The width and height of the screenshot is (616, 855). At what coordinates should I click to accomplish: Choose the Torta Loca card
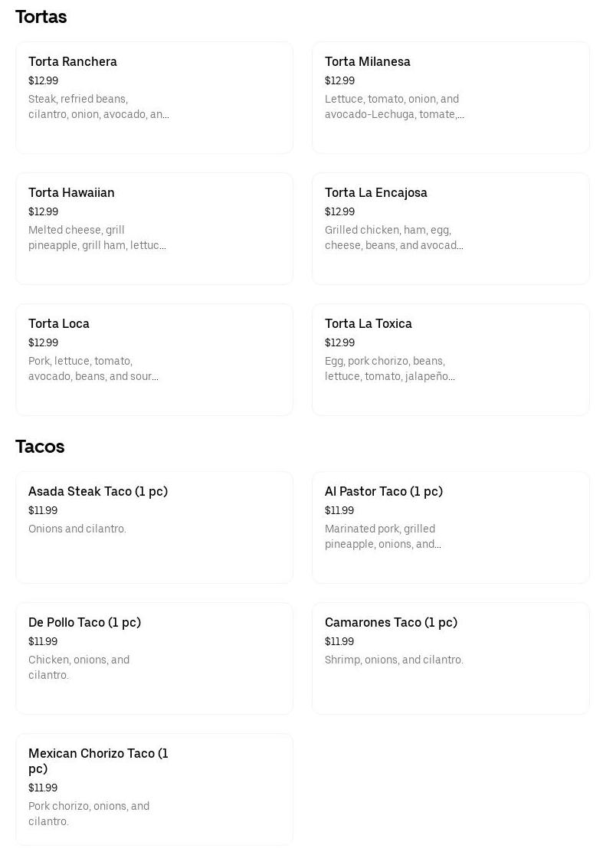pos(154,359)
